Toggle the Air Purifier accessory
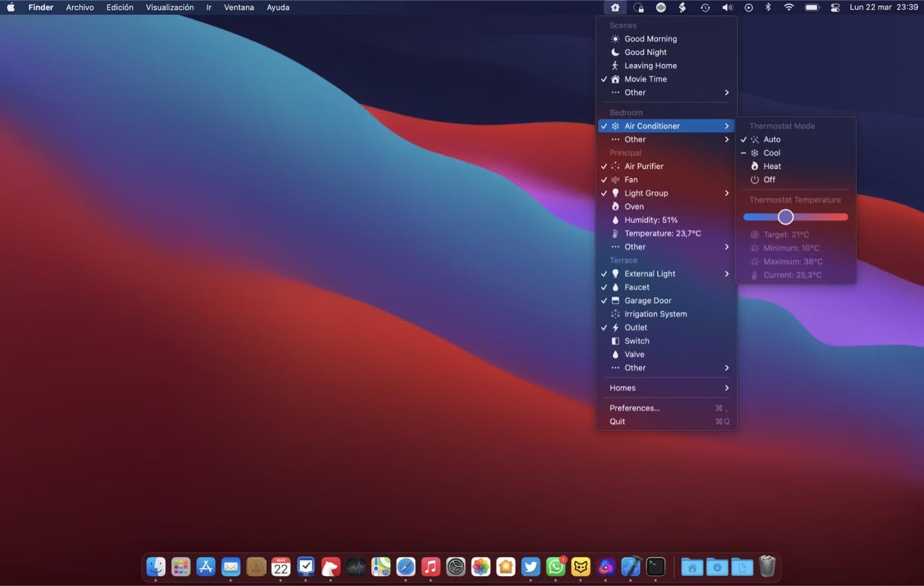This screenshot has height=586, width=924. point(643,167)
